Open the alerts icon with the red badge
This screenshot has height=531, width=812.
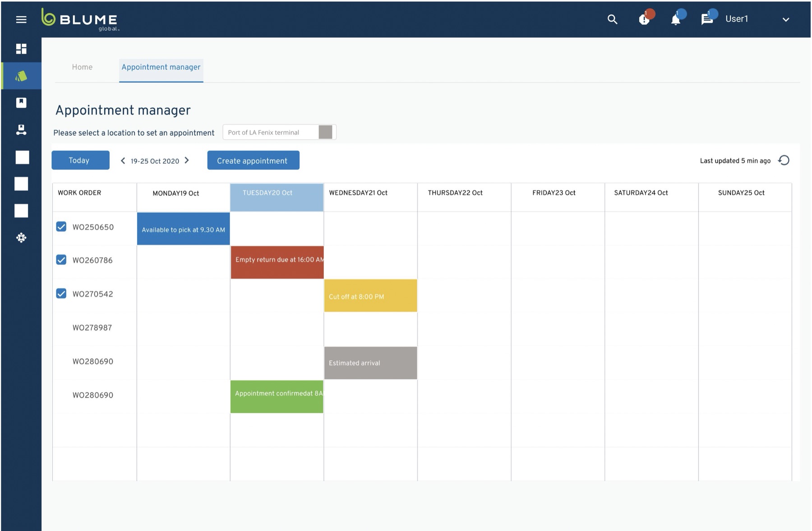click(645, 18)
